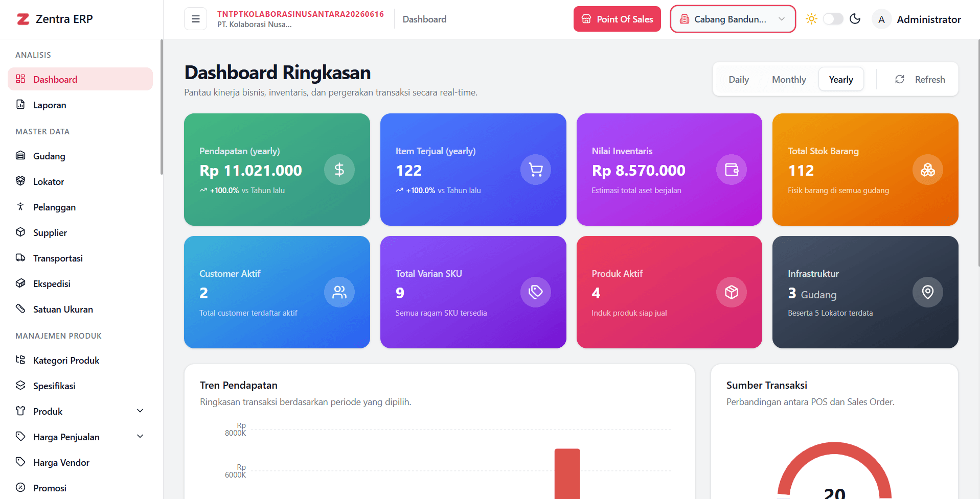Open the Gudang menu item
Screen dimensions: 980x499
(80, 156)
